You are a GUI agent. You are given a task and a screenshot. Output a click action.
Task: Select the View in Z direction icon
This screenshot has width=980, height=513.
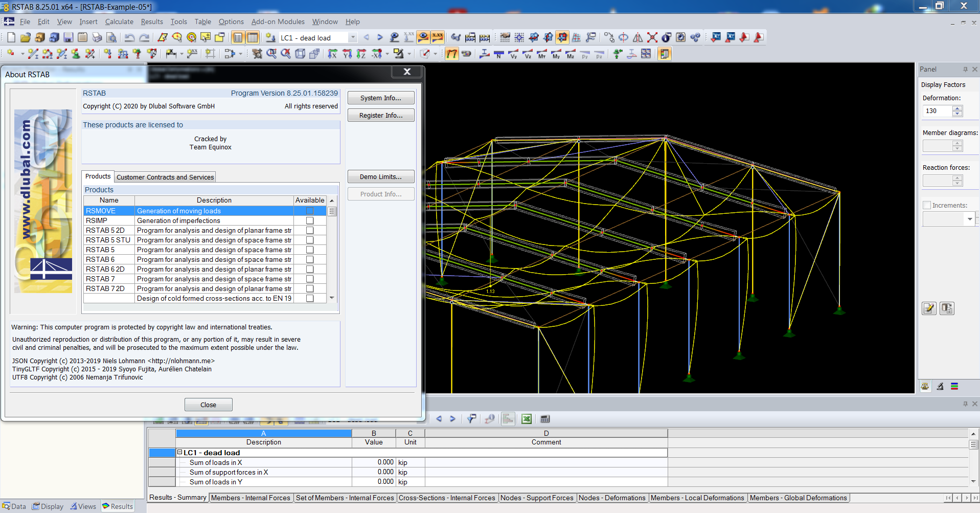coord(361,54)
